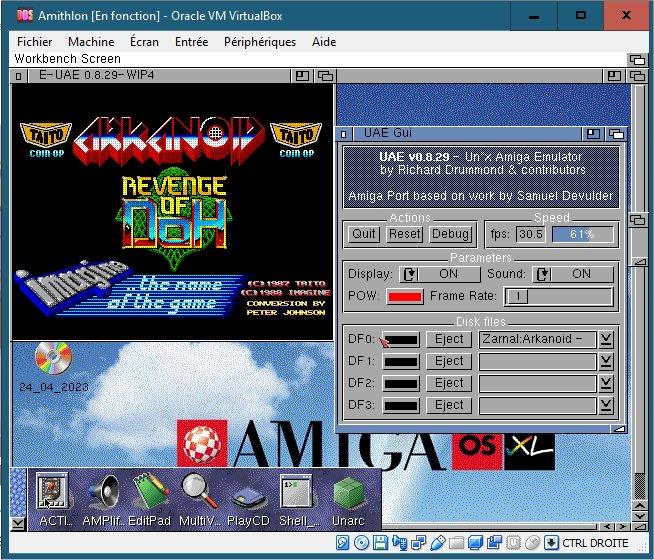Image resolution: width=654 pixels, height=560 pixels.
Task: Click the Workbench Screen depth gadget
Action: point(638,60)
